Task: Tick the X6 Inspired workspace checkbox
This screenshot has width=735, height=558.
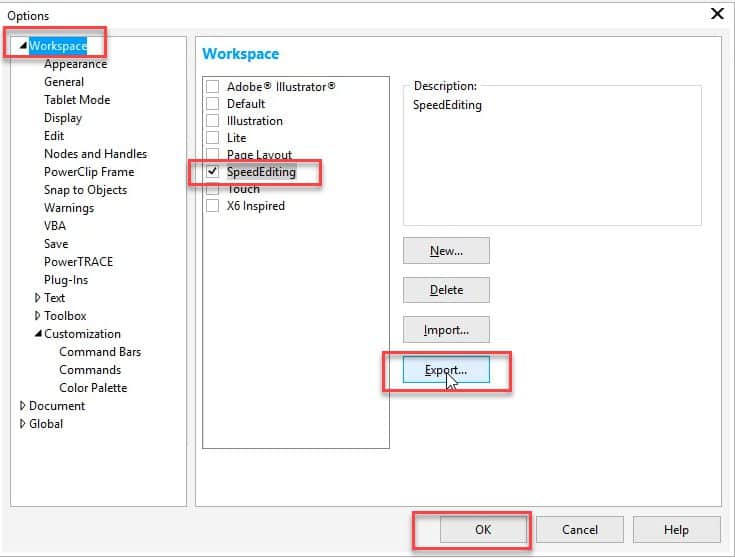Action: coord(212,206)
